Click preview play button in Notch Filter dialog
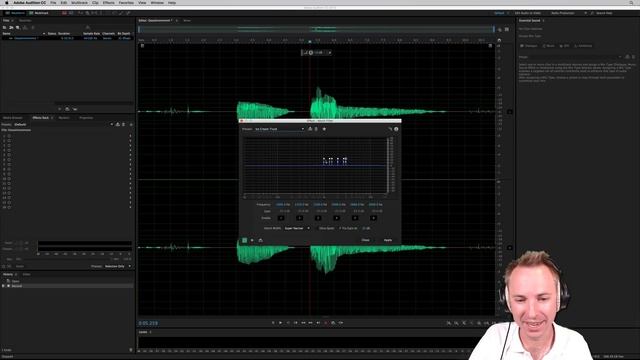This screenshot has height=360, width=640. coord(252,240)
